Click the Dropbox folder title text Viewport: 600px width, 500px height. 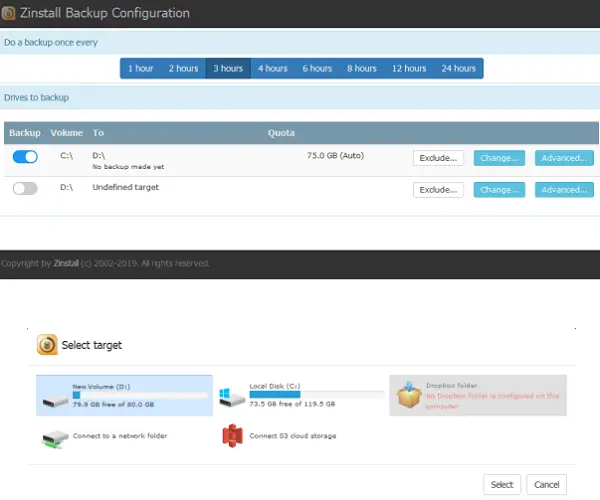452,385
